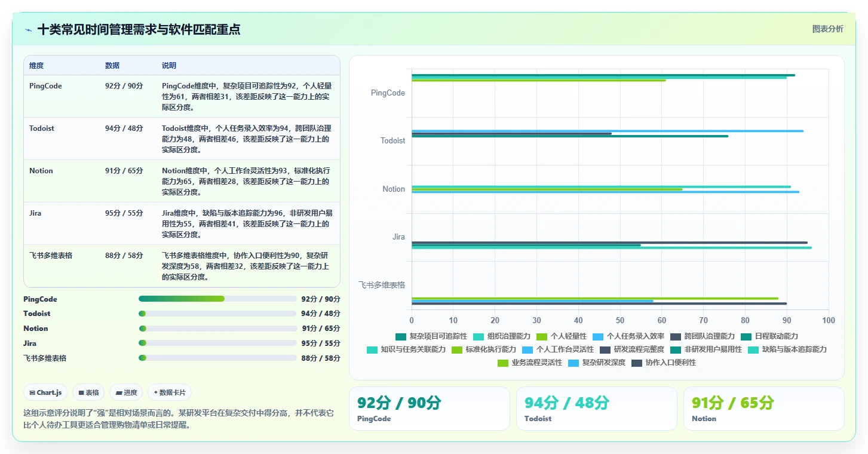The height and width of the screenshot is (454, 868).
Task: Click the 协作入口便利性 legend color swatch
Action: tap(636, 363)
